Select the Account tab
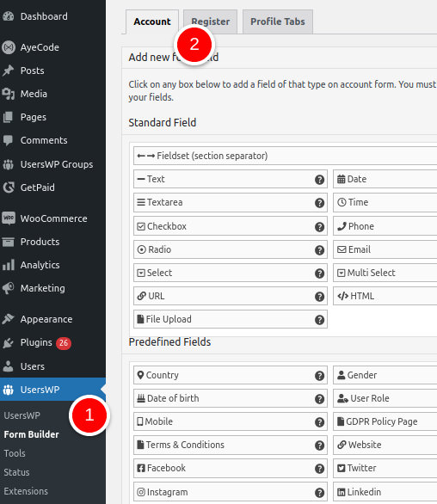This screenshot has height=504, width=437. [152, 22]
